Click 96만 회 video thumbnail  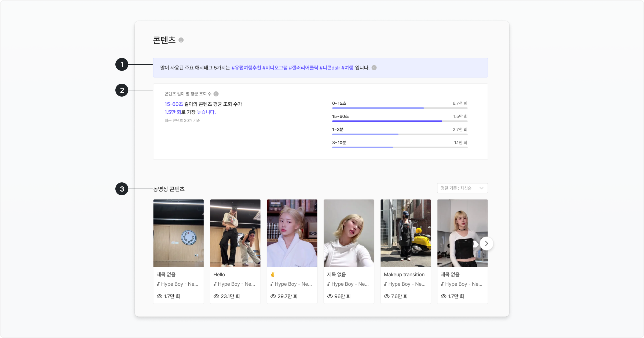349,233
